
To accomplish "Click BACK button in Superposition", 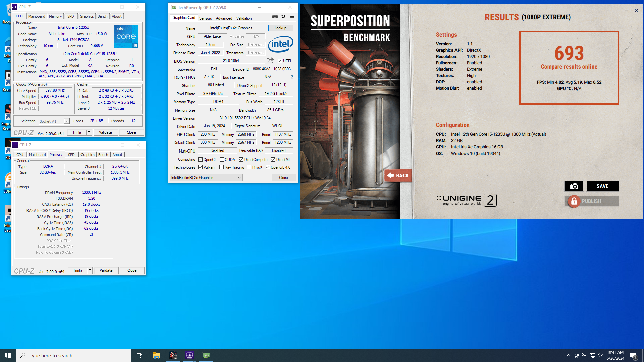I will point(398,175).
